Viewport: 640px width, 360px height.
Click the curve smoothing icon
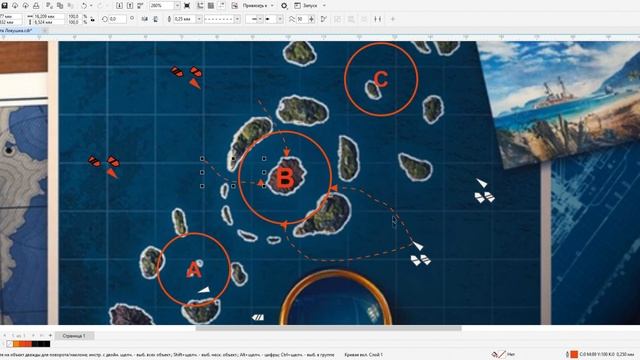click(291, 19)
